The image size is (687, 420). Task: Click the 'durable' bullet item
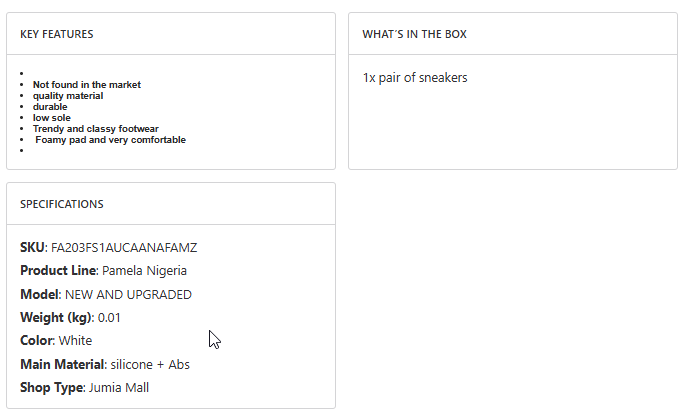[x=50, y=107]
